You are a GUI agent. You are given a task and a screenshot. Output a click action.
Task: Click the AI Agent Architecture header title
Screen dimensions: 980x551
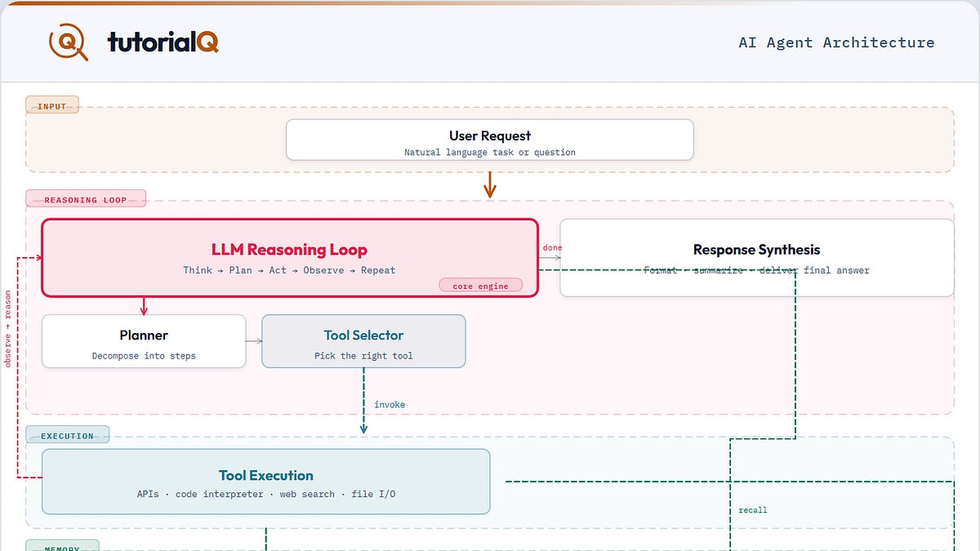[x=836, y=42]
